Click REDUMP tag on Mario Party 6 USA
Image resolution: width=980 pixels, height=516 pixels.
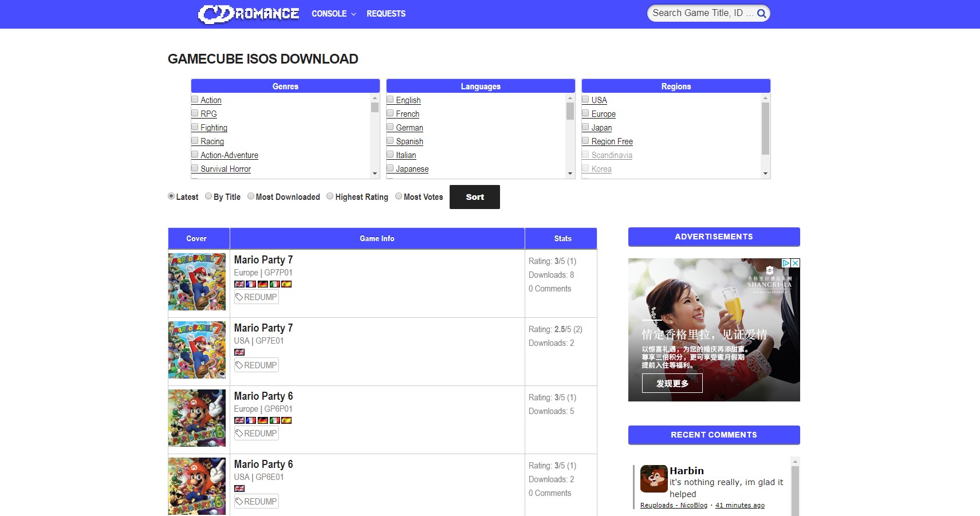[x=256, y=502]
